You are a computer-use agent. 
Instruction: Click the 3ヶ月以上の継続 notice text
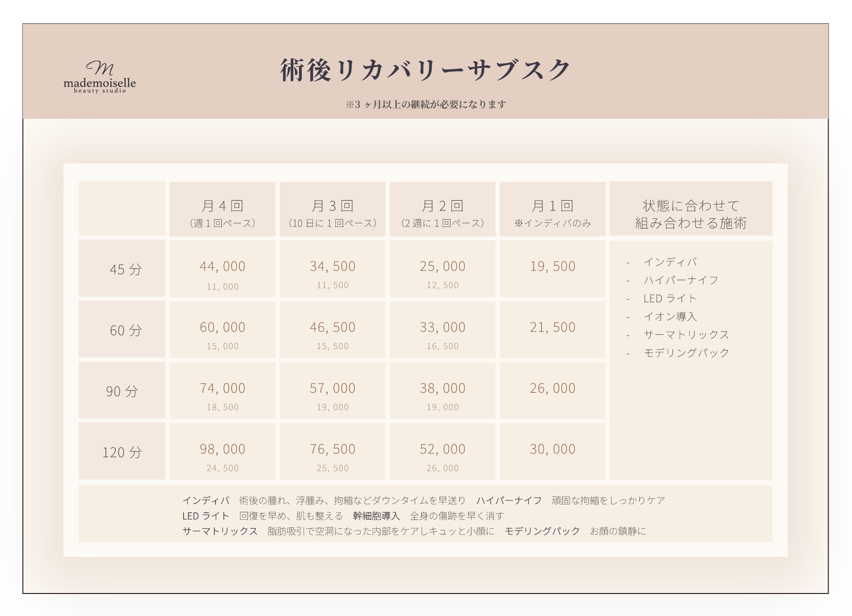pos(425,105)
